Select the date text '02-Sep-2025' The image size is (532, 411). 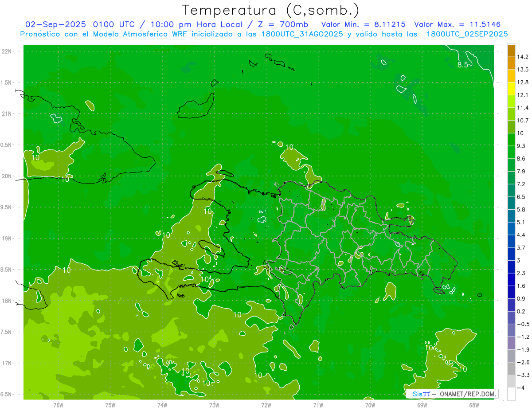coord(56,24)
